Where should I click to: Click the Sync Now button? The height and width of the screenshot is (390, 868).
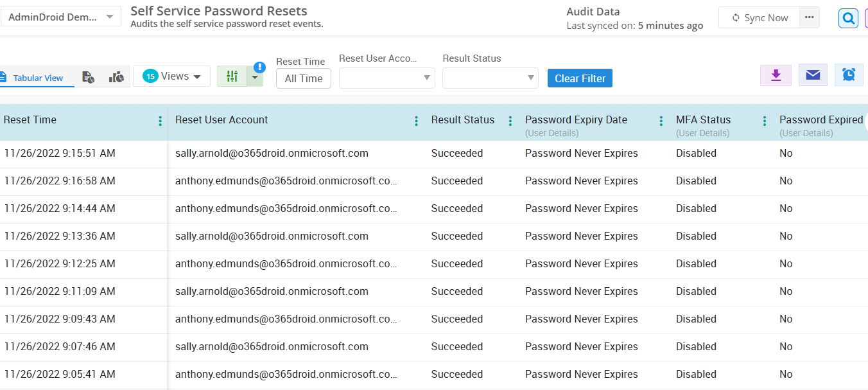click(x=759, y=17)
